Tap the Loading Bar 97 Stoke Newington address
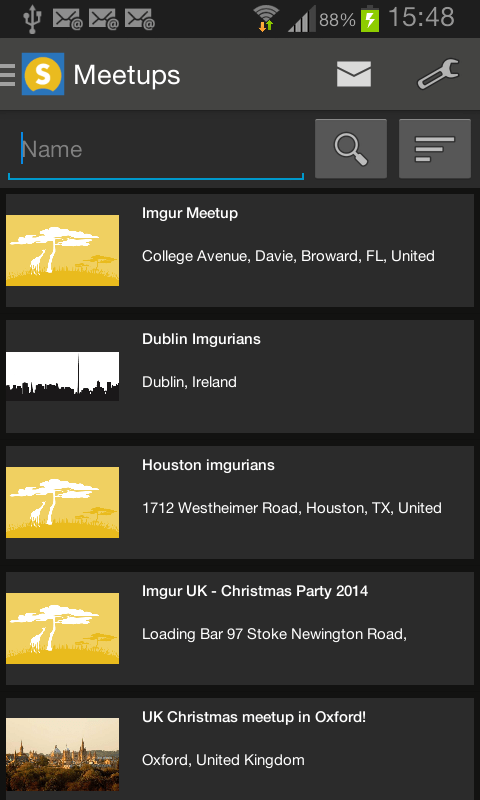This screenshot has width=480, height=800. 274,634
